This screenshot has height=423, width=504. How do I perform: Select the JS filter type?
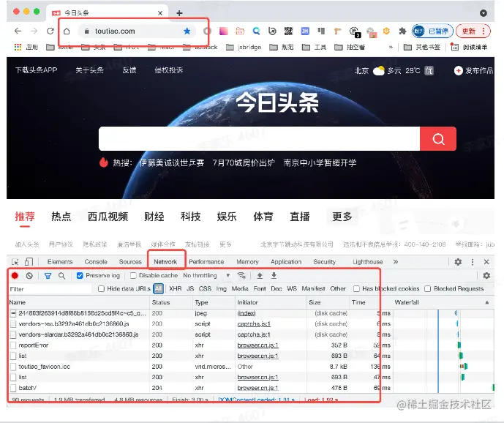click(190, 289)
